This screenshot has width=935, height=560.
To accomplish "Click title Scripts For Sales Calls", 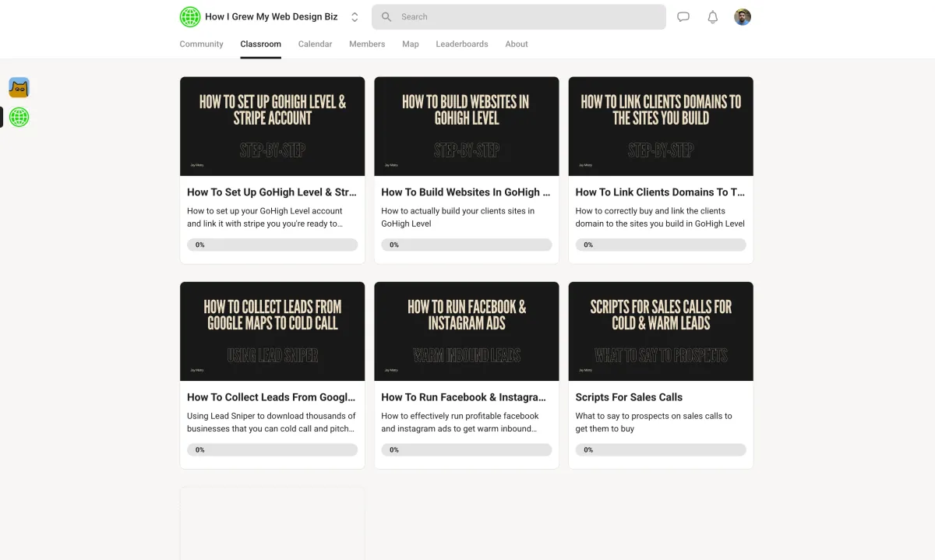I will tap(629, 397).
